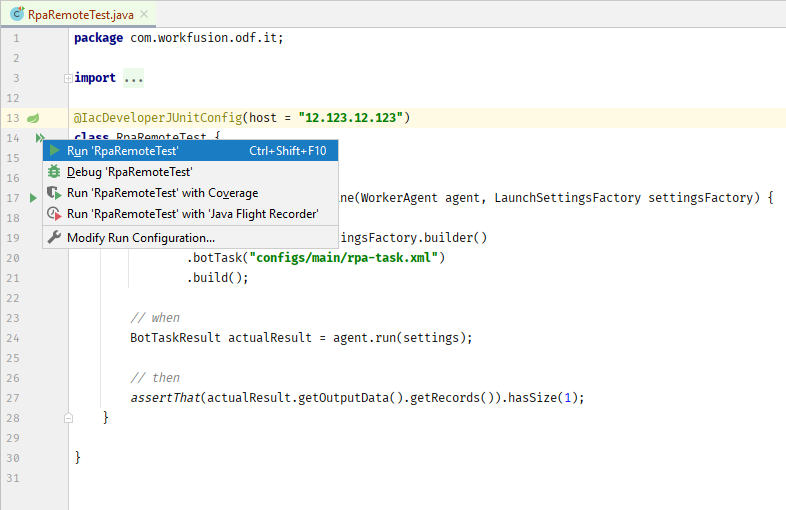Click the package com.workfusion.odf.it declaration

pyautogui.click(x=179, y=38)
